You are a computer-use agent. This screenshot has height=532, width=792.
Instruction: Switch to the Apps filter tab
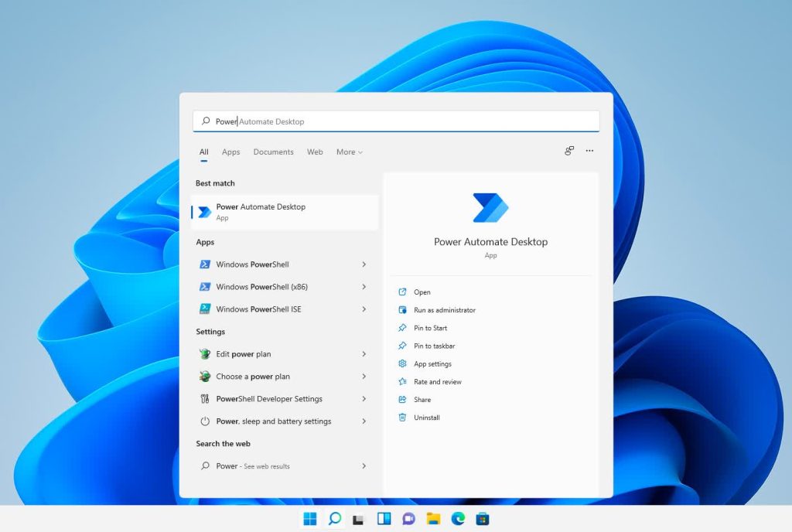pyautogui.click(x=230, y=152)
